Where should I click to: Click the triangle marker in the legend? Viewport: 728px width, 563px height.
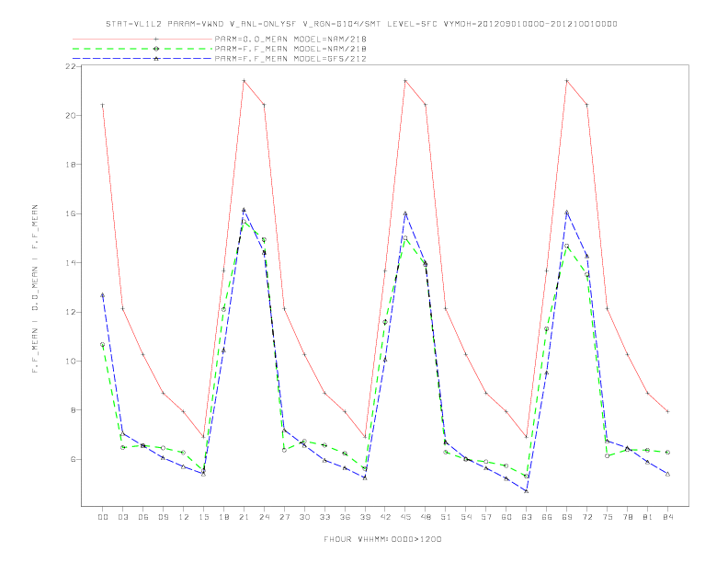pyautogui.click(x=156, y=59)
